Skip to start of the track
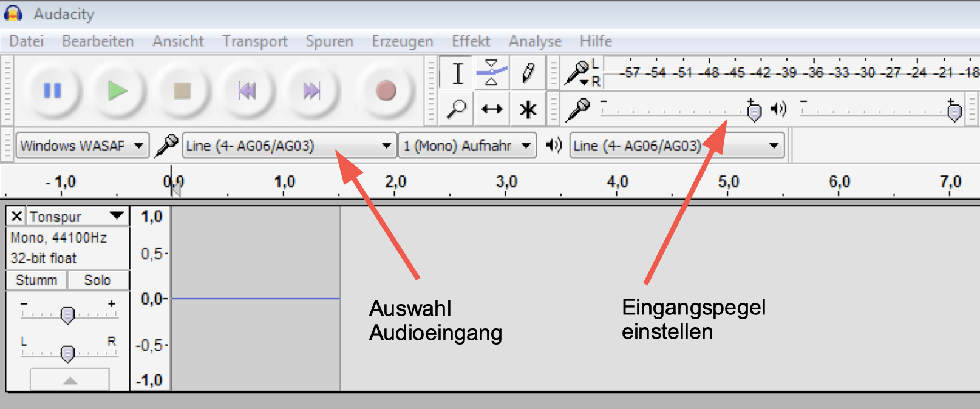 [x=247, y=91]
